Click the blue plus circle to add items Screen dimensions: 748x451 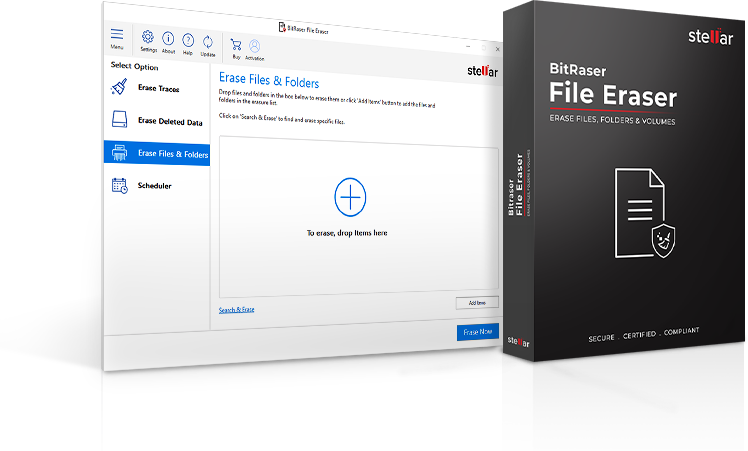(x=350, y=197)
